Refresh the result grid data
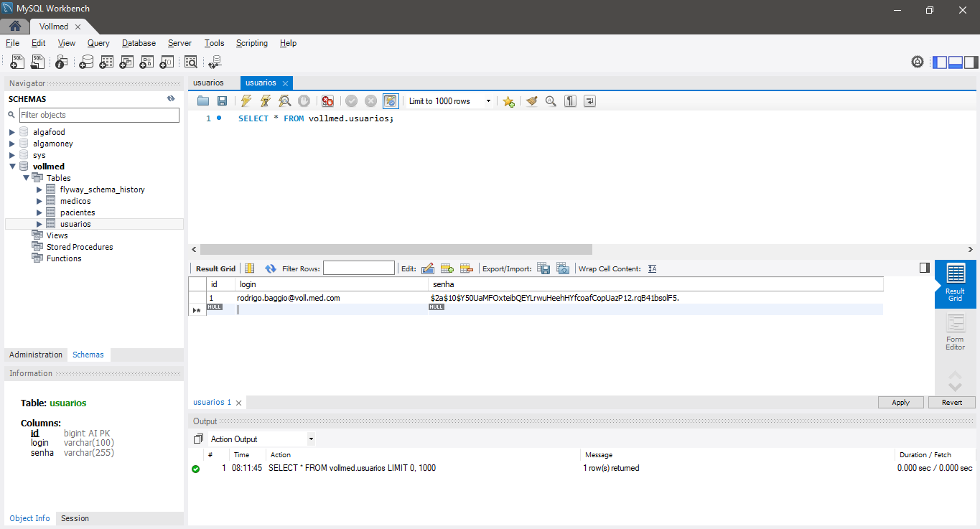The width and height of the screenshot is (980, 529). click(271, 268)
